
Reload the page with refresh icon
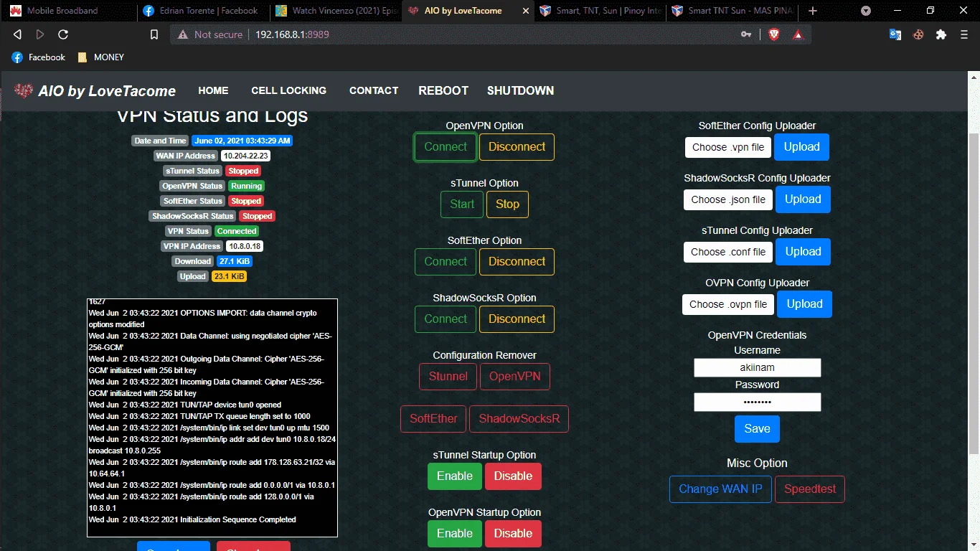pyautogui.click(x=63, y=34)
